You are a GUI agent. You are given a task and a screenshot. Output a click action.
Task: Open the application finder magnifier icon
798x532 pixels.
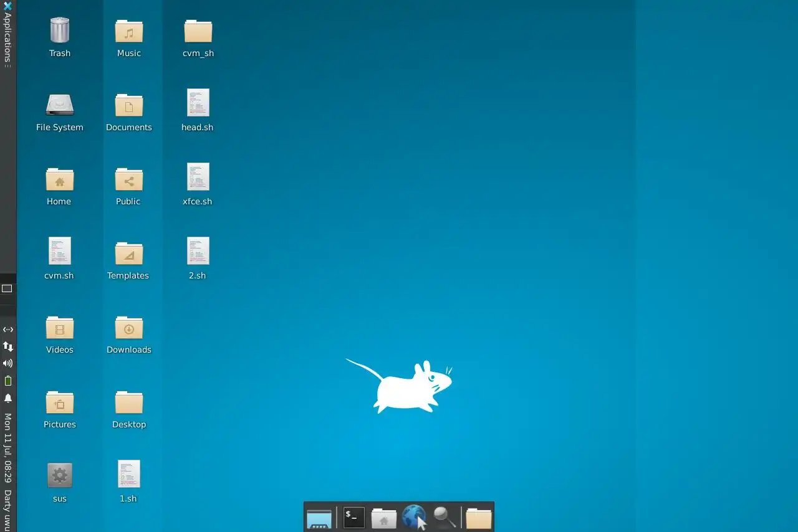coord(445,517)
